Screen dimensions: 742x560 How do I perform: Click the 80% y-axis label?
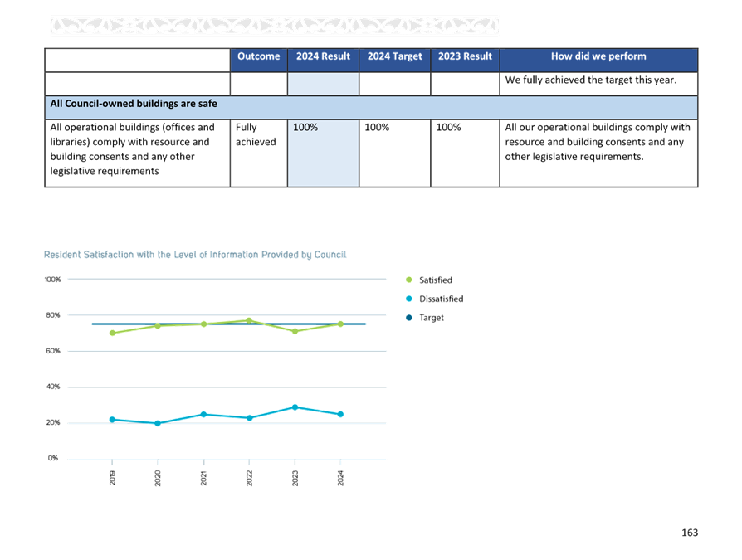(53, 315)
